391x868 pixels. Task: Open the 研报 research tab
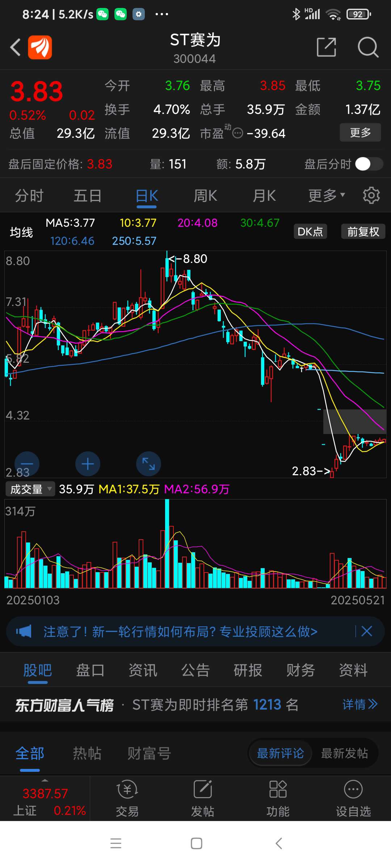tap(248, 670)
